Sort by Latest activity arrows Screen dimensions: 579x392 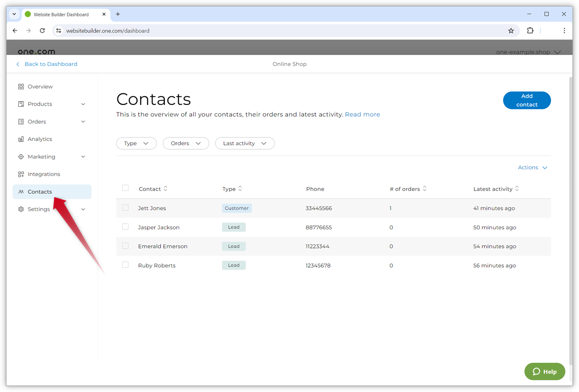click(517, 189)
